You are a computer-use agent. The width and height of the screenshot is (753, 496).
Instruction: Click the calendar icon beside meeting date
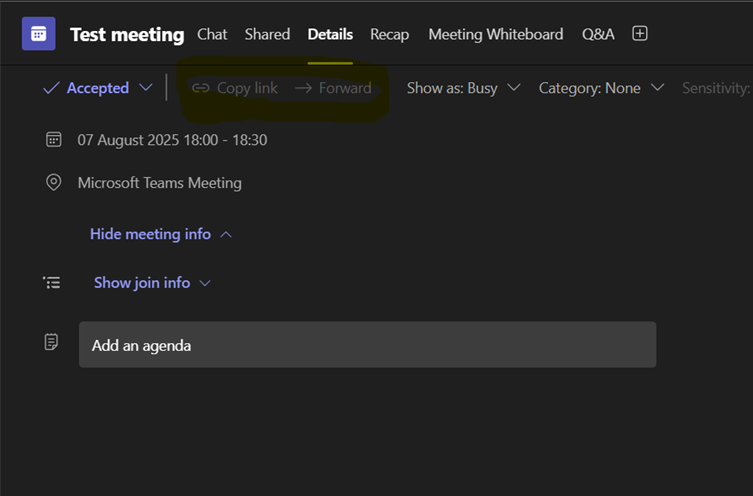pyautogui.click(x=53, y=140)
